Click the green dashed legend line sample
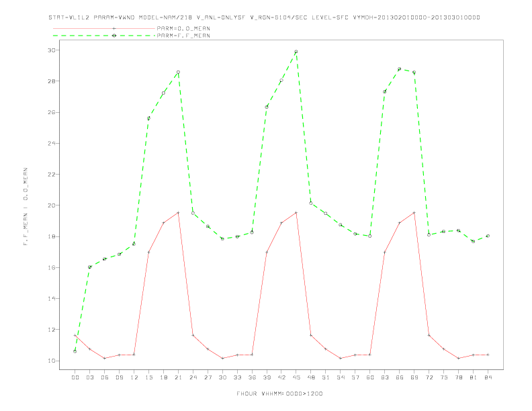Screen dimensions: 532x411 (x=104, y=36)
